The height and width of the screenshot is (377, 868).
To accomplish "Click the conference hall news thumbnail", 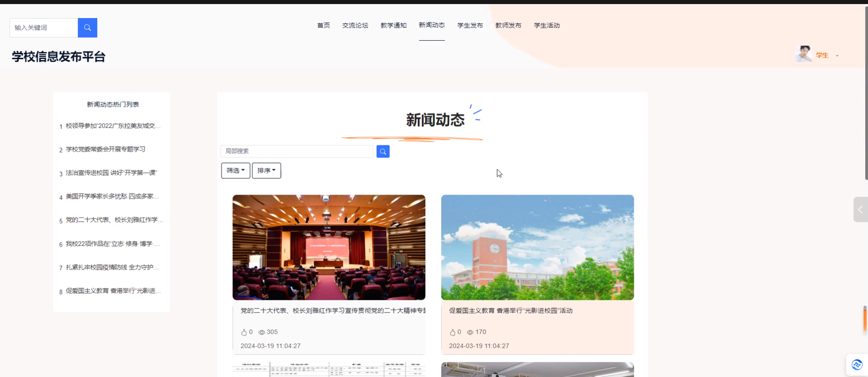I will tap(329, 247).
